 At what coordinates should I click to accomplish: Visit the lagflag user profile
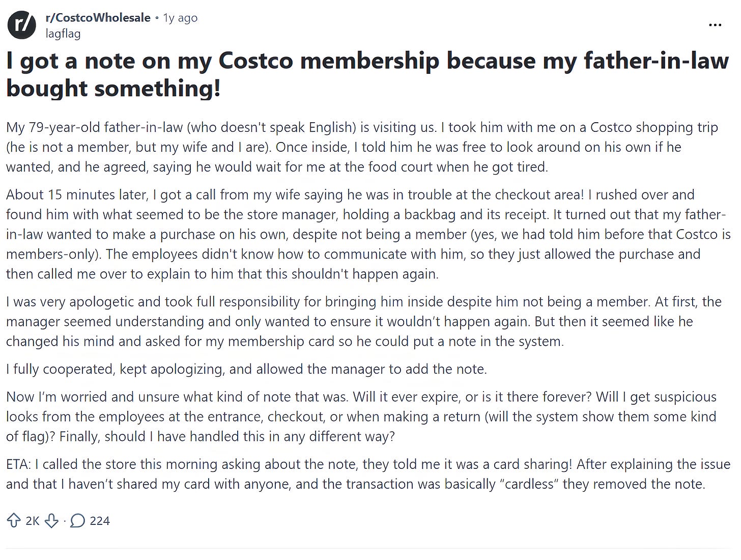click(63, 34)
